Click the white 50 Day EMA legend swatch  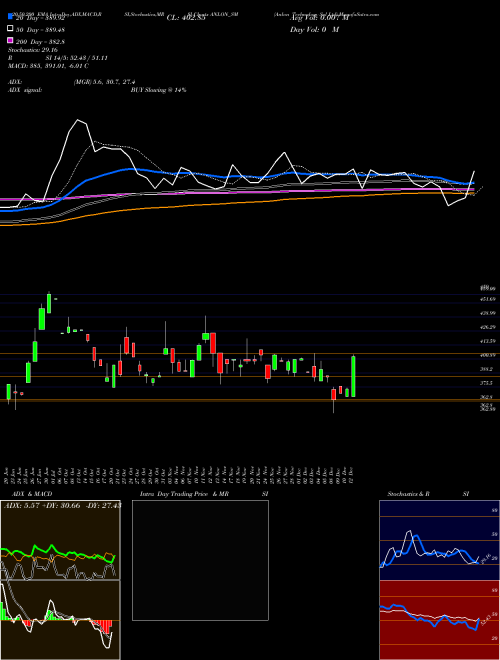(10, 29)
